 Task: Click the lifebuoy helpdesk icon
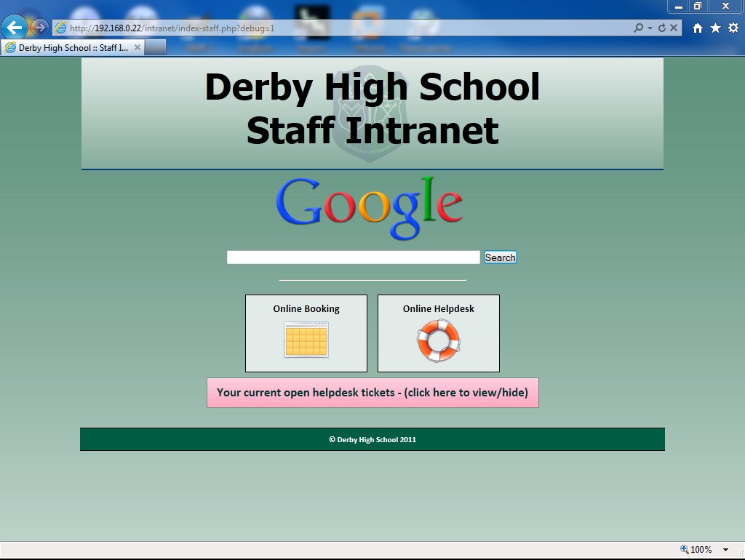[x=439, y=340]
